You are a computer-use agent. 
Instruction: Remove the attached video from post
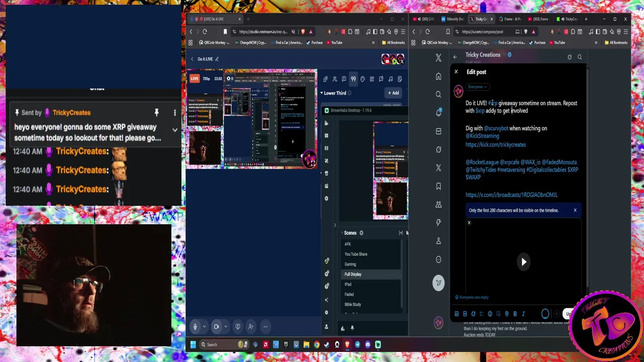[x=469, y=223]
